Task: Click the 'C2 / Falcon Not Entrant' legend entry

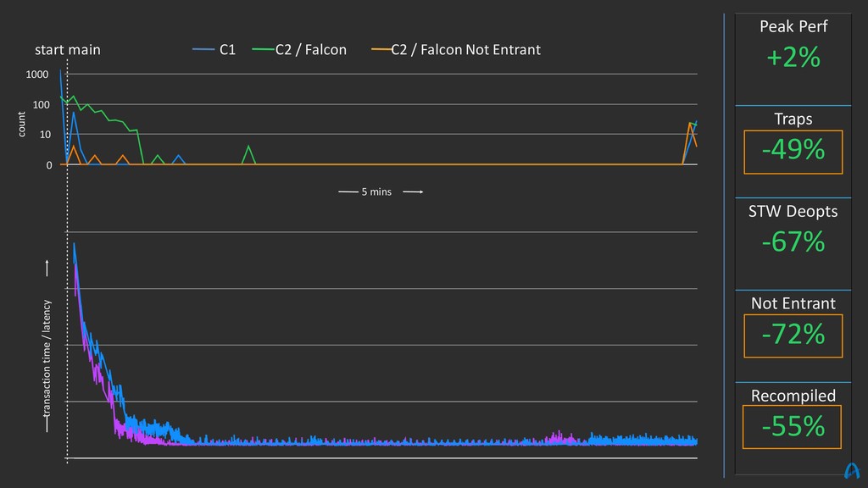Action: [456, 50]
